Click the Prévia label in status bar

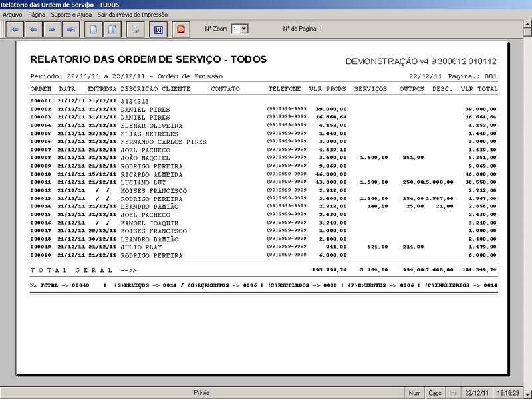[201, 393]
